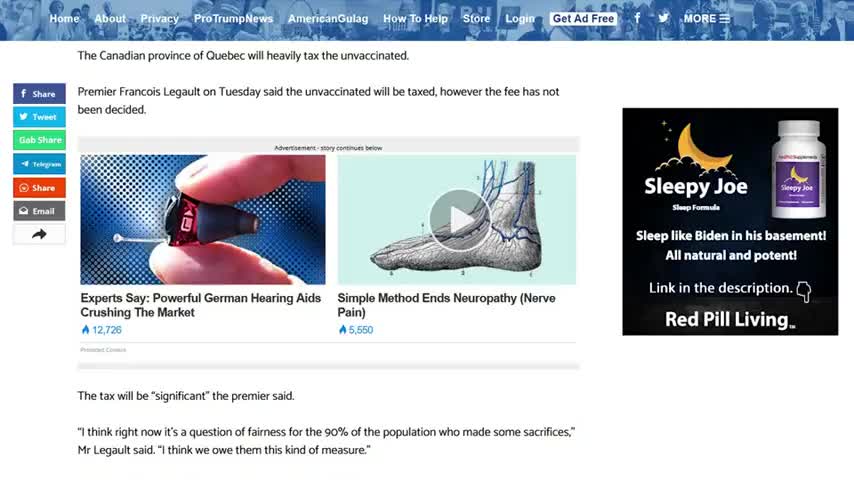Open the German hearing aids ad thumbnail

[x=203, y=220]
